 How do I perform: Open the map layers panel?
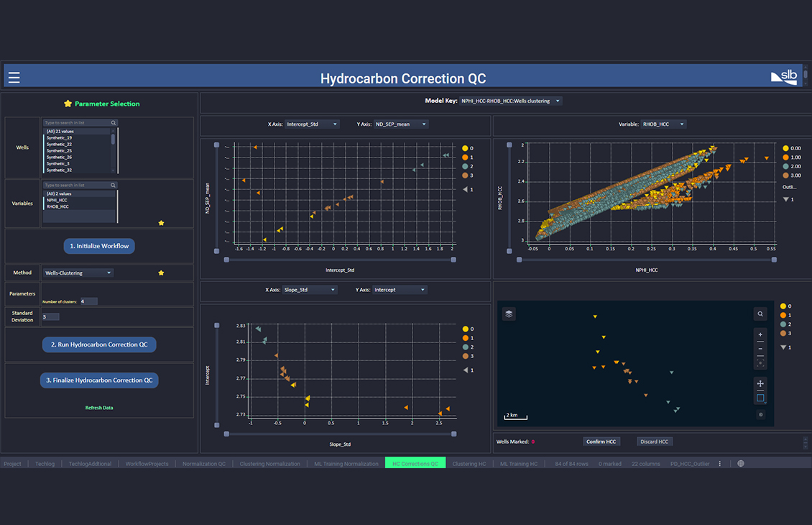click(508, 314)
